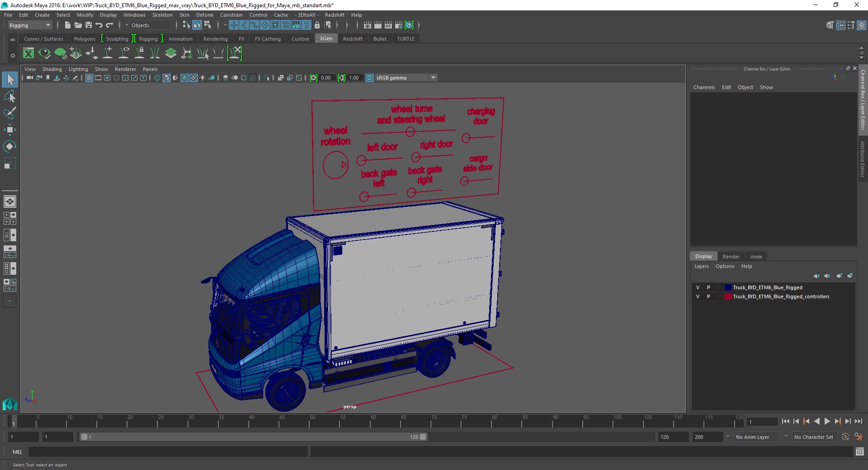Image resolution: width=868 pixels, height=470 pixels.
Task: Click the playback range slider bar
Action: pyautogui.click(x=253, y=437)
